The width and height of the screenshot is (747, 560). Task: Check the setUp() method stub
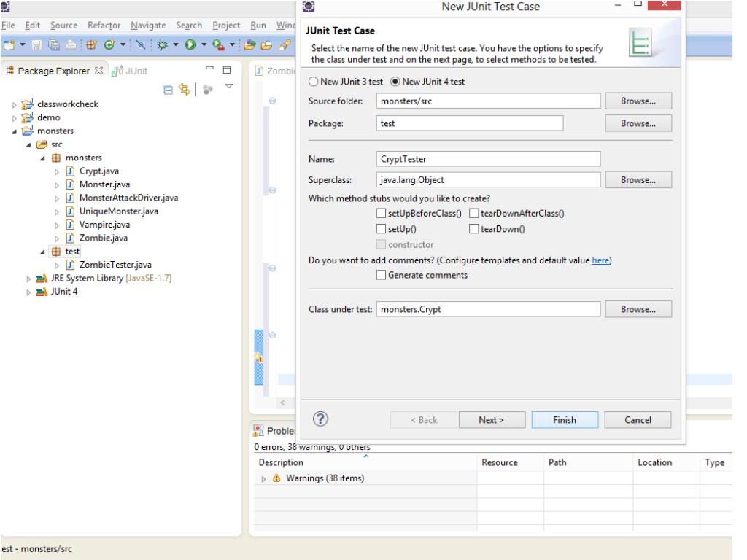[x=381, y=229]
